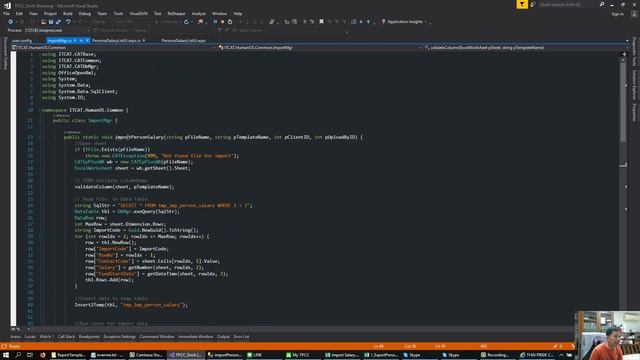This screenshot has height=360, width=640.
Task: Click the red Stop Debugging icon
Action: point(222,22)
